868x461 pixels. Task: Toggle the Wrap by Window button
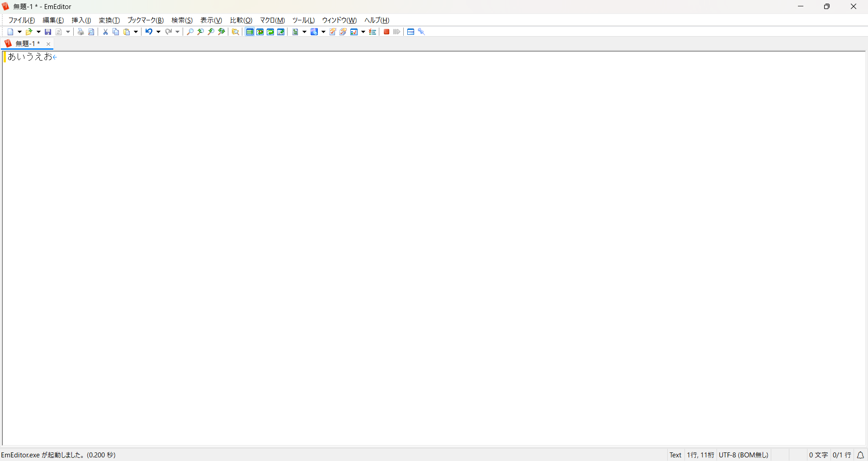tap(270, 32)
